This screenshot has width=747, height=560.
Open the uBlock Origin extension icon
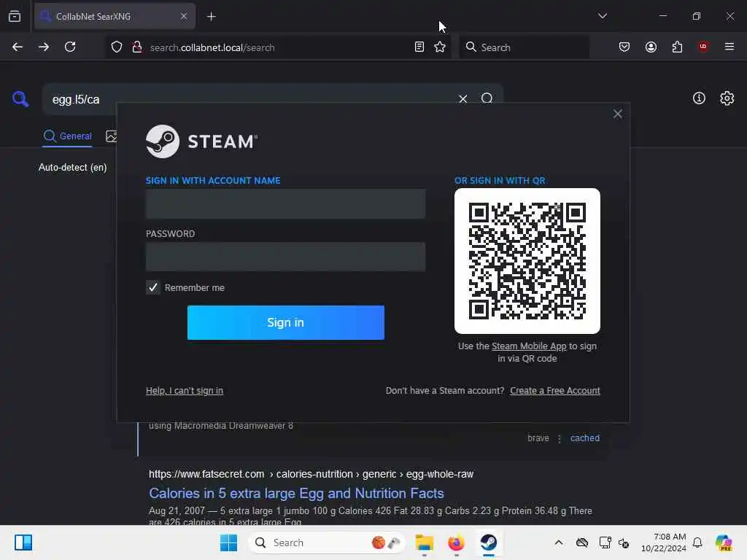[x=703, y=46]
